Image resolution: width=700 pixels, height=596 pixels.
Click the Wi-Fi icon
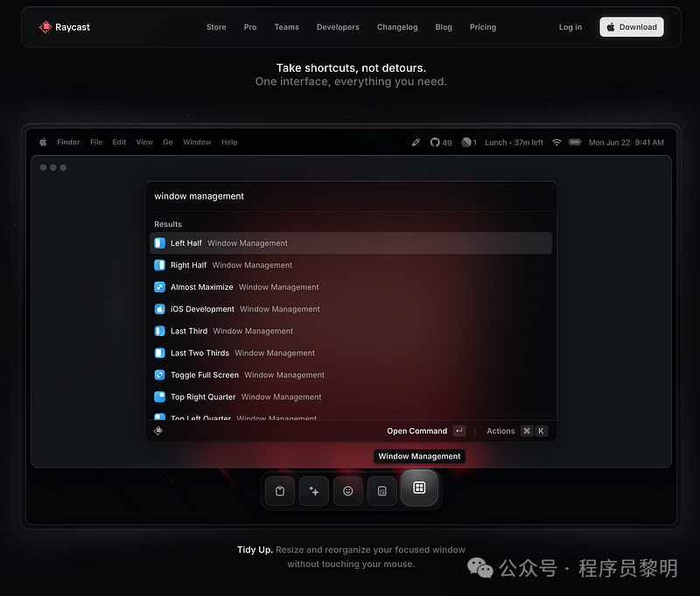[x=556, y=143]
